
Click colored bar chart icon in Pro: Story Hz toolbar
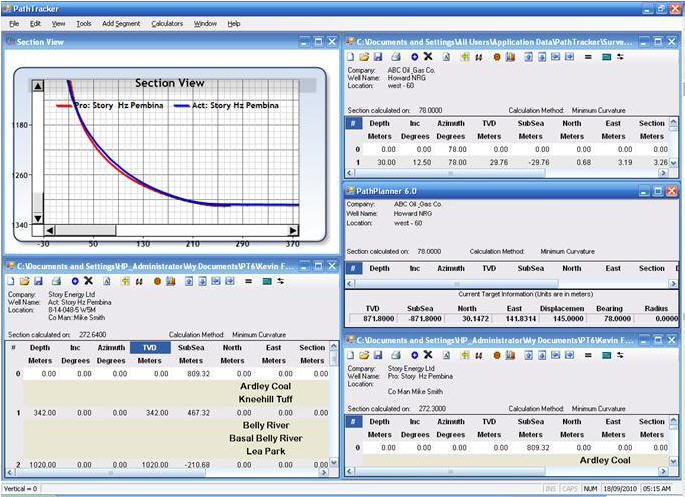pyautogui.click(x=510, y=355)
